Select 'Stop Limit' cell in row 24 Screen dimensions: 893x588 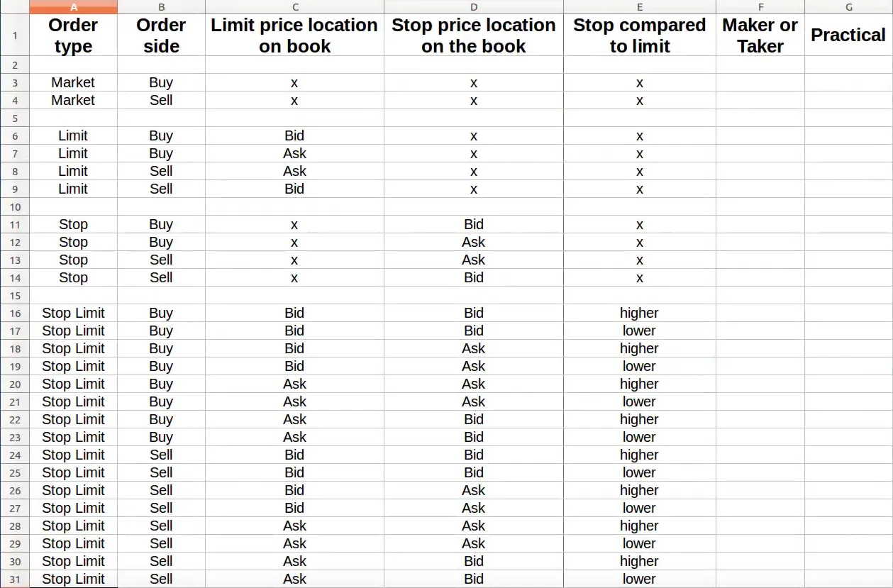[73, 455]
